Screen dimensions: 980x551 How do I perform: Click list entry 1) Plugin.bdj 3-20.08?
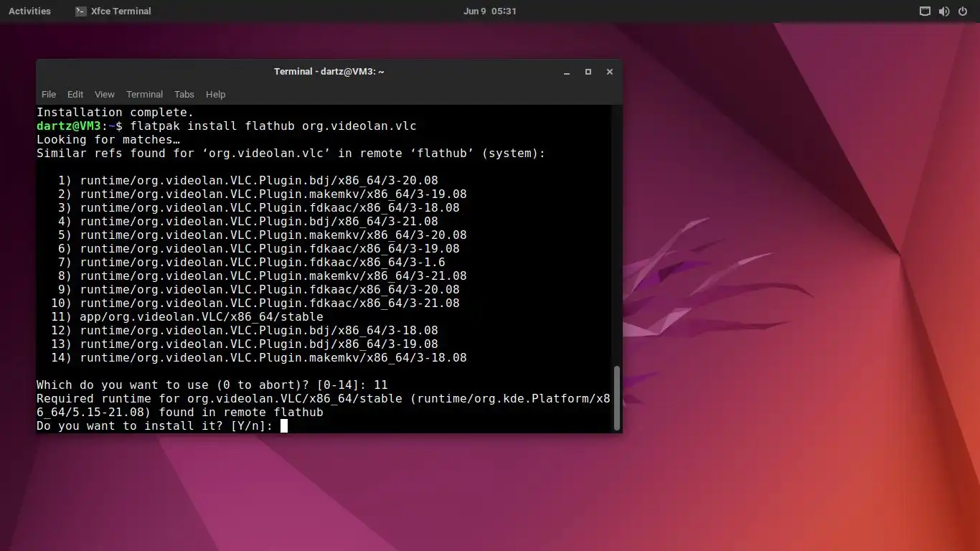tap(248, 181)
